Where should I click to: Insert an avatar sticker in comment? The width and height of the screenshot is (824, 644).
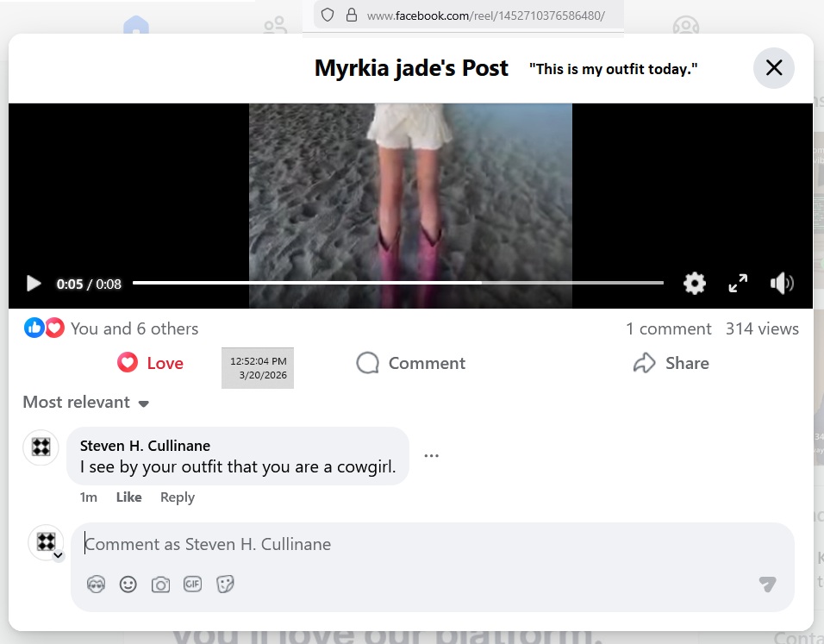(96, 585)
